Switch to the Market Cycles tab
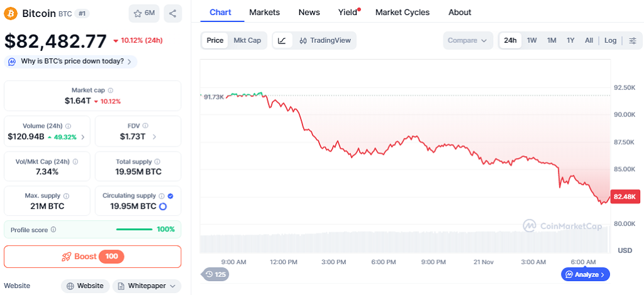Viewport: 644px width, 295px height. point(402,13)
